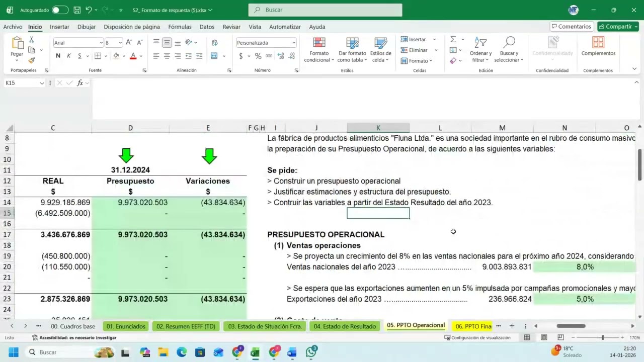Viewport: 644px width, 362px height.
Task: Open the font color dropdown arrow
Action: [141, 56]
